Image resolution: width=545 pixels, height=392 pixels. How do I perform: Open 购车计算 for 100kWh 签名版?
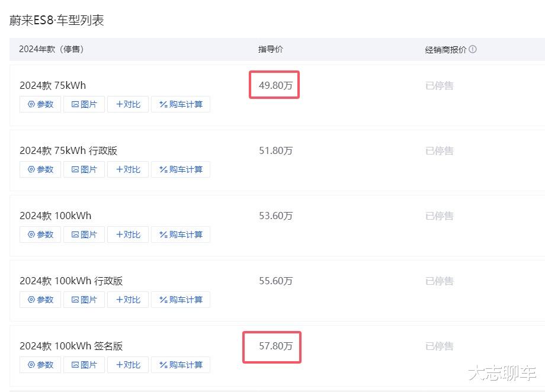[181, 365]
